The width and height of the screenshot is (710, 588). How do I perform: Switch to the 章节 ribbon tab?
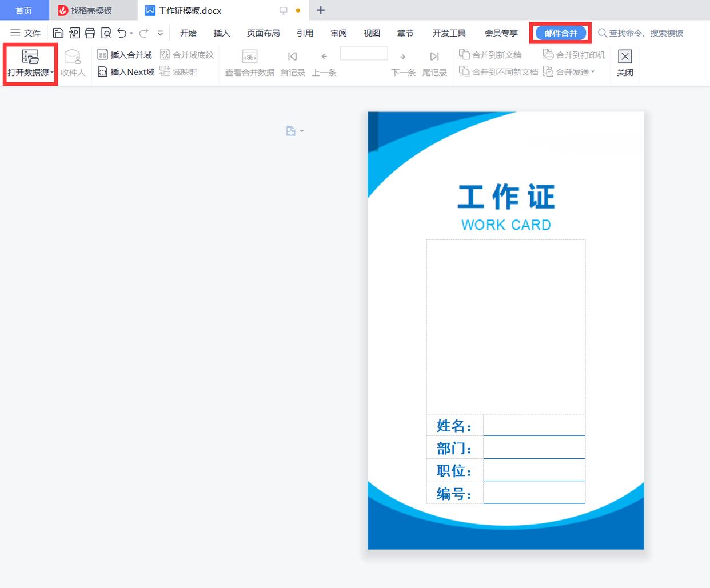click(x=405, y=33)
